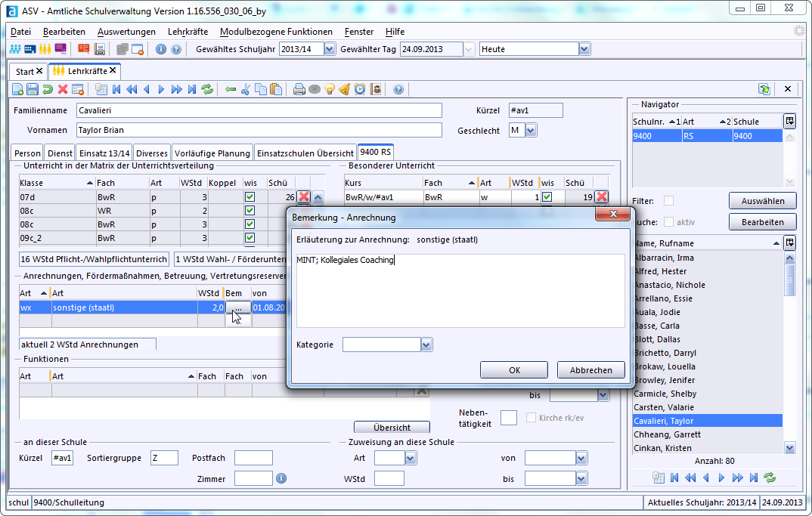Open the Zuweisung Art dropdown
This screenshot has height=516, width=812.
coord(411,458)
